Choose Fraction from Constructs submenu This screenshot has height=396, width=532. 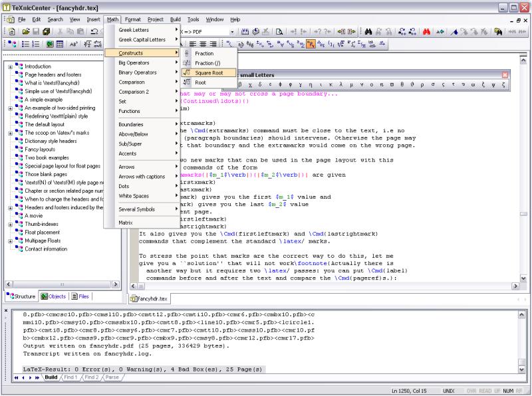click(x=209, y=54)
